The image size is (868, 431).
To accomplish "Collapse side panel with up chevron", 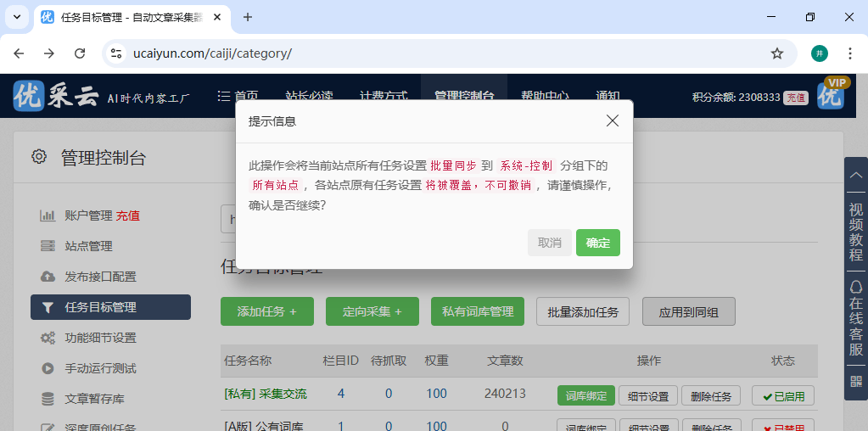I will tap(855, 174).
